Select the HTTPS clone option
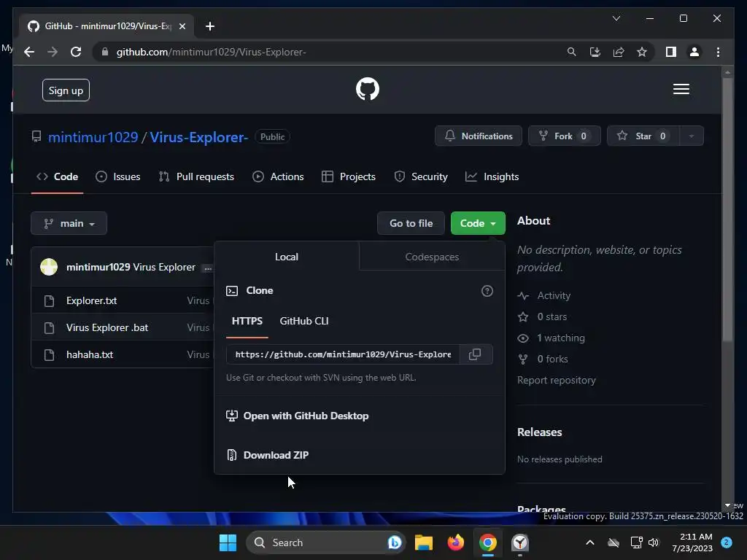Viewport: 747px width, 560px height. pyautogui.click(x=247, y=321)
